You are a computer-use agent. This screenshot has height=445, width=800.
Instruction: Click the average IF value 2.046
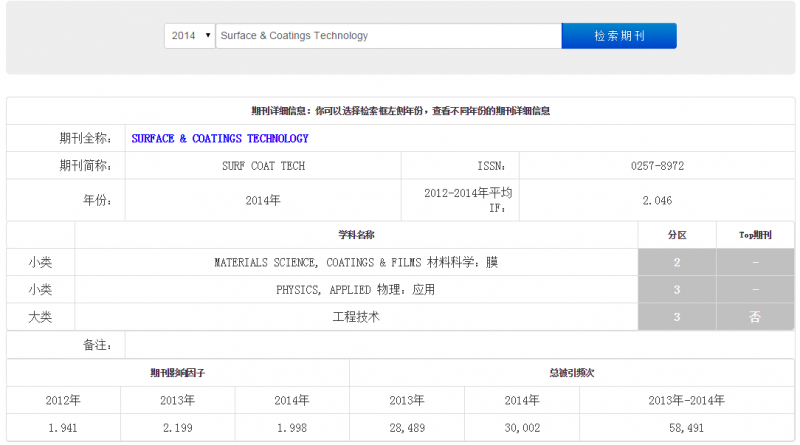click(x=657, y=201)
